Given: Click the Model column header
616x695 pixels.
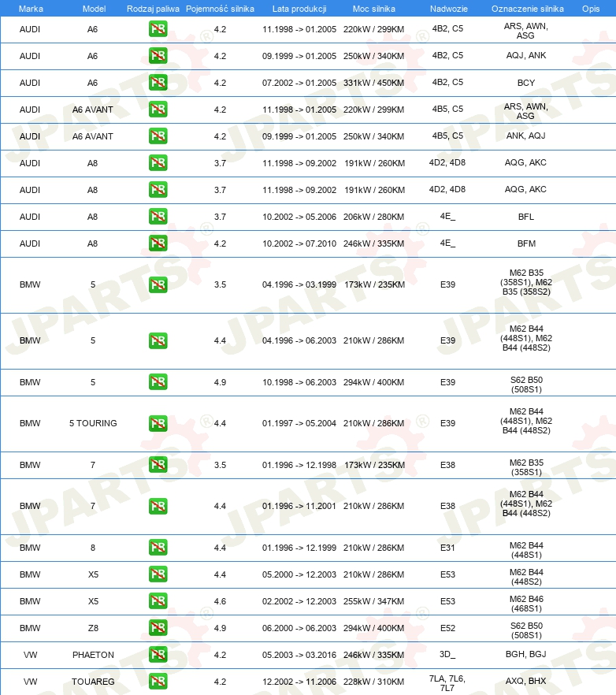Looking at the screenshot, I should tap(94, 9).
